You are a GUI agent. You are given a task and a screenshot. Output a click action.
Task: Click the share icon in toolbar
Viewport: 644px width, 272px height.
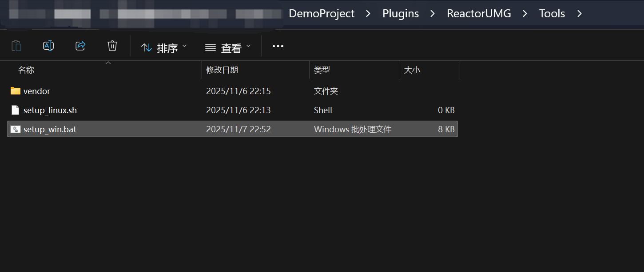point(80,46)
